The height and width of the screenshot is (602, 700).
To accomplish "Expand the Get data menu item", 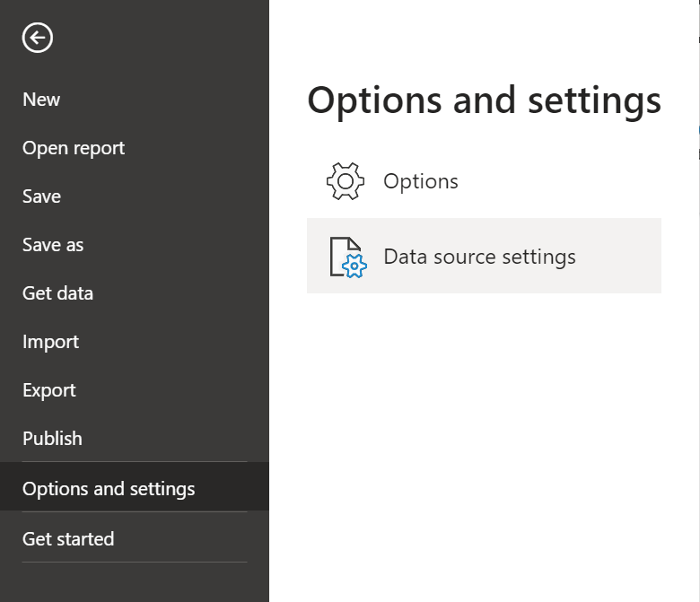I will (57, 293).
